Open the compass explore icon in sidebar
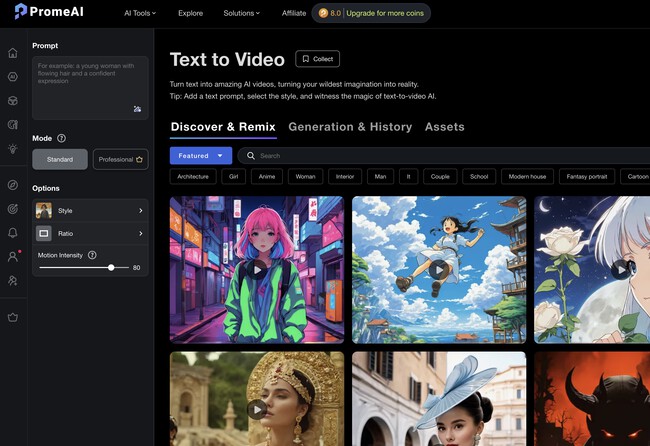This screenshot has height=446, width=650. click(13, 185)
